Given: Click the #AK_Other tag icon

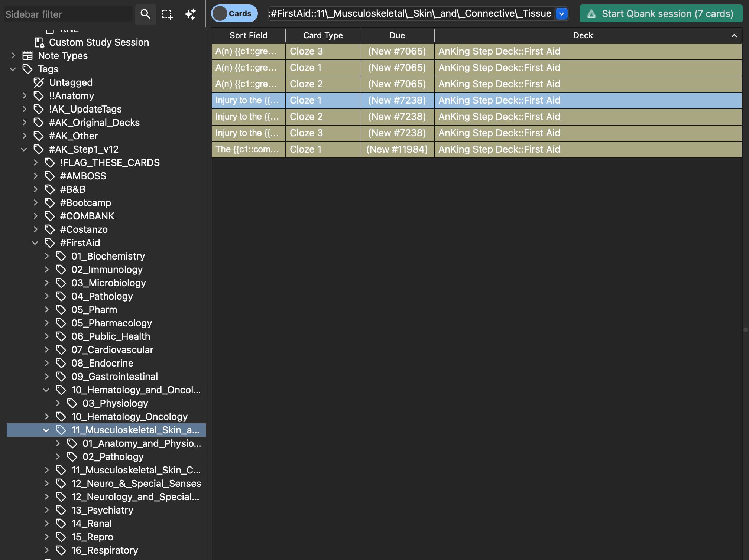Looking at the screenshot, I should pos(39,136).
